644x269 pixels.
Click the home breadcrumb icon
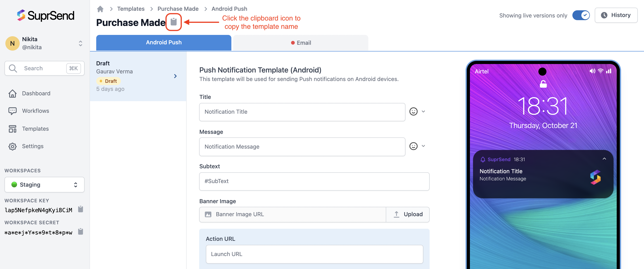tap(100, 9)
